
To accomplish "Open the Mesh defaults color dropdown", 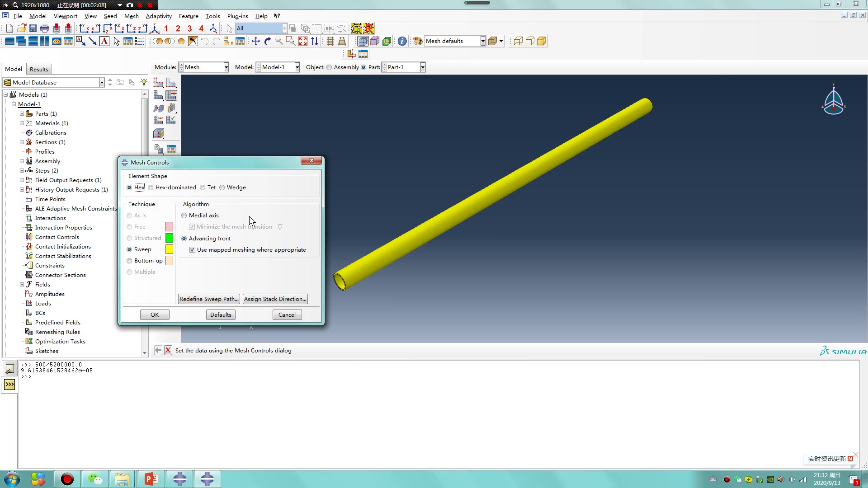I will [483, 41].
